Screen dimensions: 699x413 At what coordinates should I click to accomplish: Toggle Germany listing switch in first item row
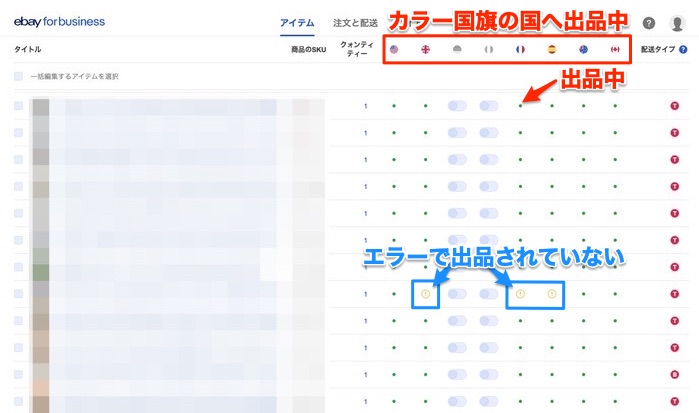(457, 105)
